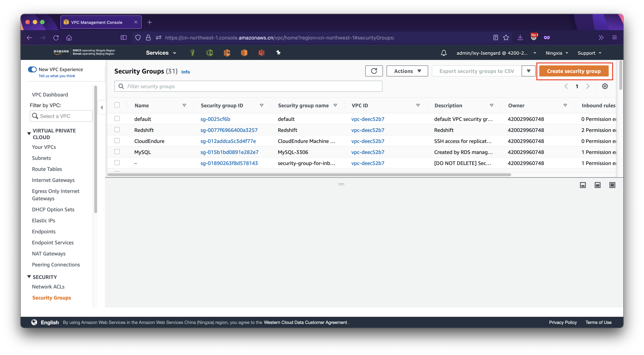Click Create security group button
Screen dimensions: 644x355
click(x=574, y=71)
